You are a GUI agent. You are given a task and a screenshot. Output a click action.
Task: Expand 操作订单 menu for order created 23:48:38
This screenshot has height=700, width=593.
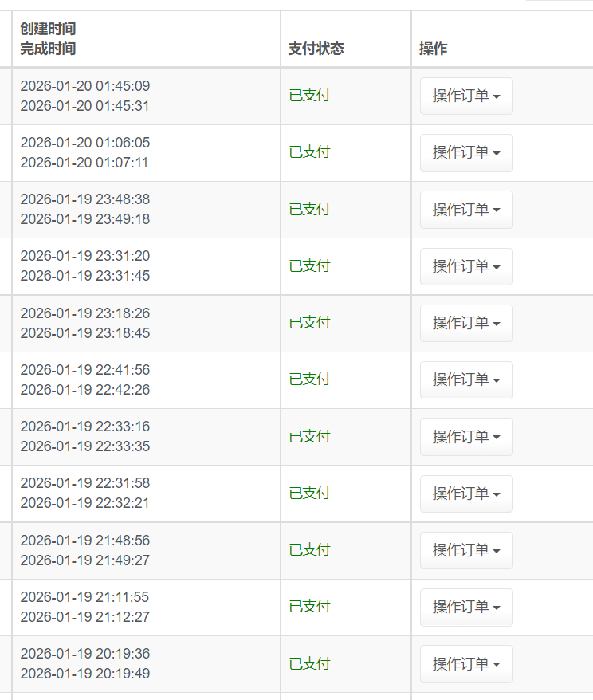466,210
